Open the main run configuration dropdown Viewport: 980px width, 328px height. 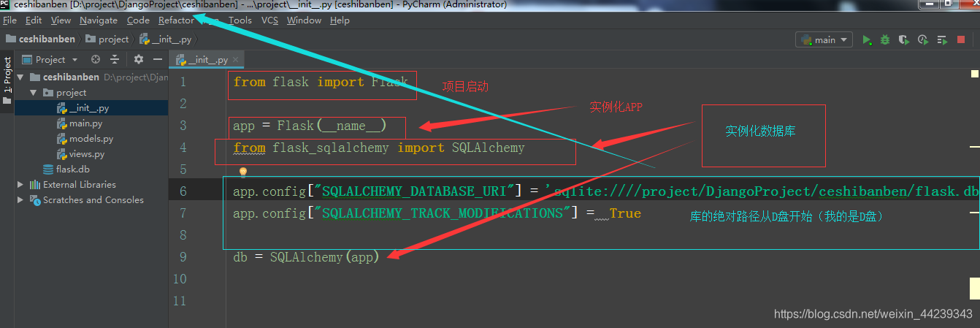[824, 40]
